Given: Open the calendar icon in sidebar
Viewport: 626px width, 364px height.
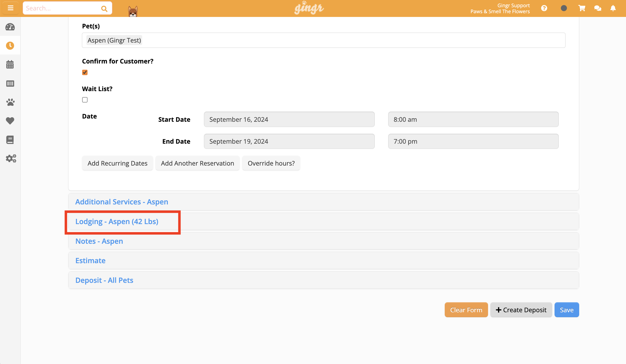Looking at the screenshot, I should (x=10, y=64).
